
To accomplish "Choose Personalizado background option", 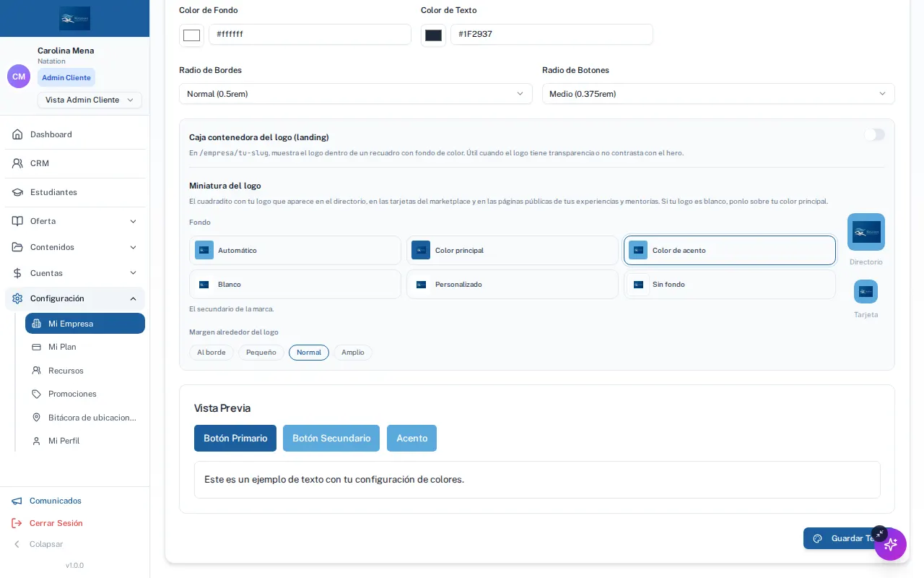I will pyautogui.click(x=513, y=285).
